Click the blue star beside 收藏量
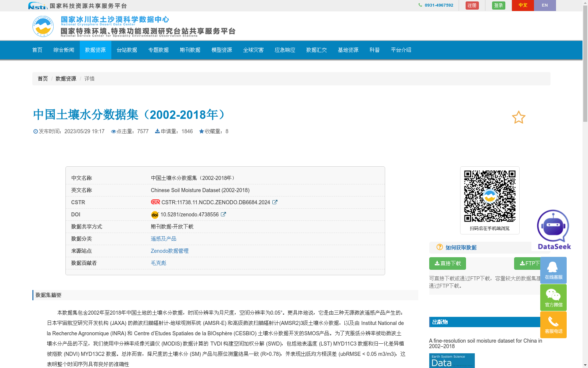Viewport: 588px width, 368px height. pos(201,131)
